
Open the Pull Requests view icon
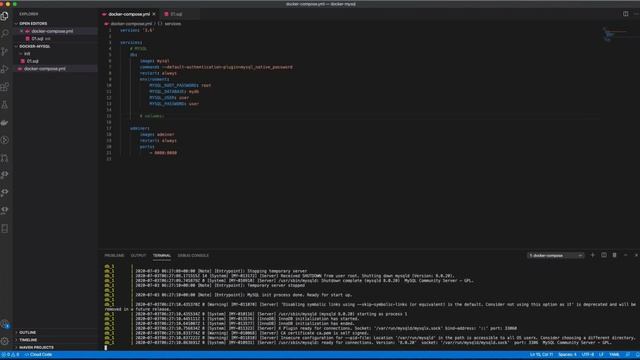pyautogui.click(x=5, y=158)
